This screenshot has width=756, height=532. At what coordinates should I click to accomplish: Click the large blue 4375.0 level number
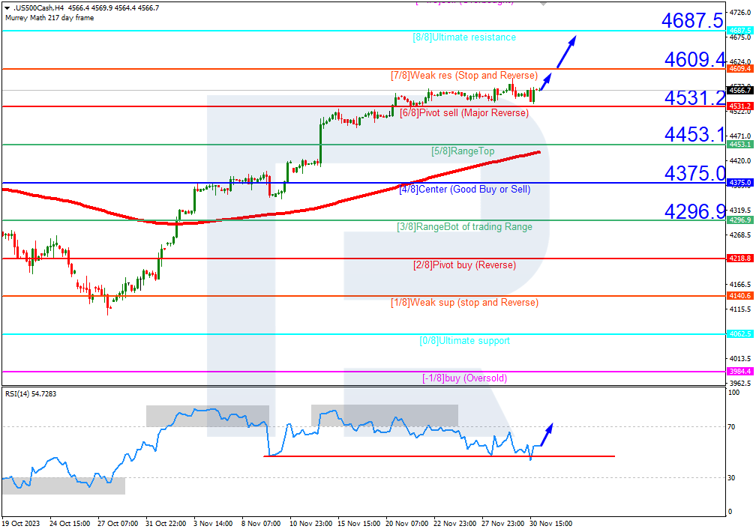[x=694, y=174]
